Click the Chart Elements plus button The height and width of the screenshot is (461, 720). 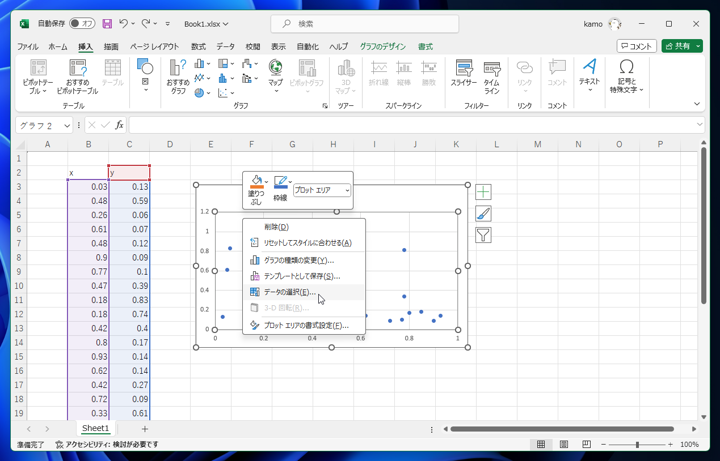483,192
